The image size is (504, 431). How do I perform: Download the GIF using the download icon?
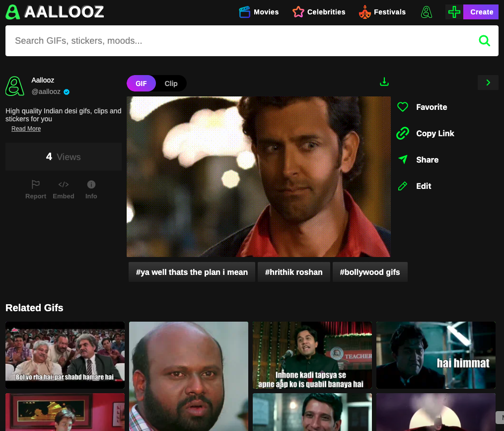click(x=384, y=81)
